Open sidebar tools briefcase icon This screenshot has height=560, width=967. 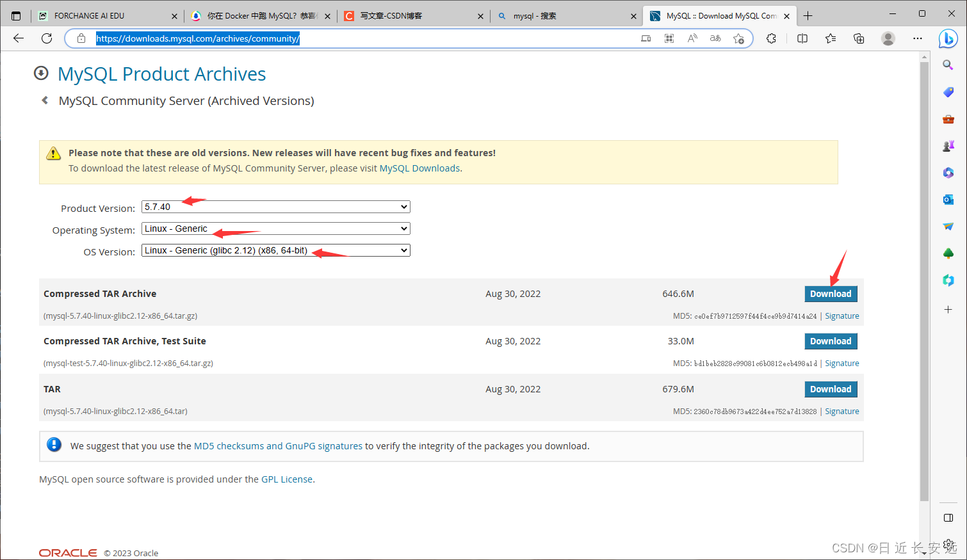(948, 119)
